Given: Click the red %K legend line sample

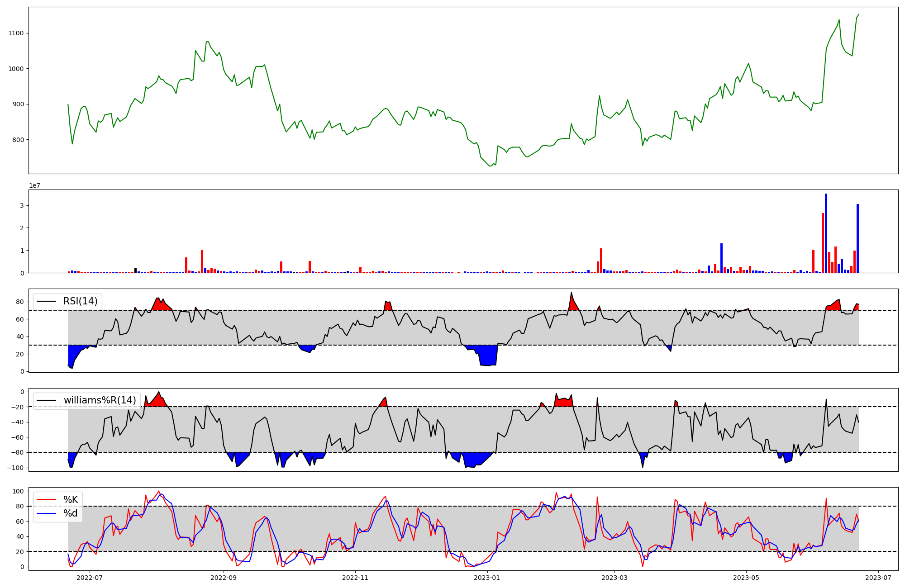Looking at the screenshot, I should 46,500.
